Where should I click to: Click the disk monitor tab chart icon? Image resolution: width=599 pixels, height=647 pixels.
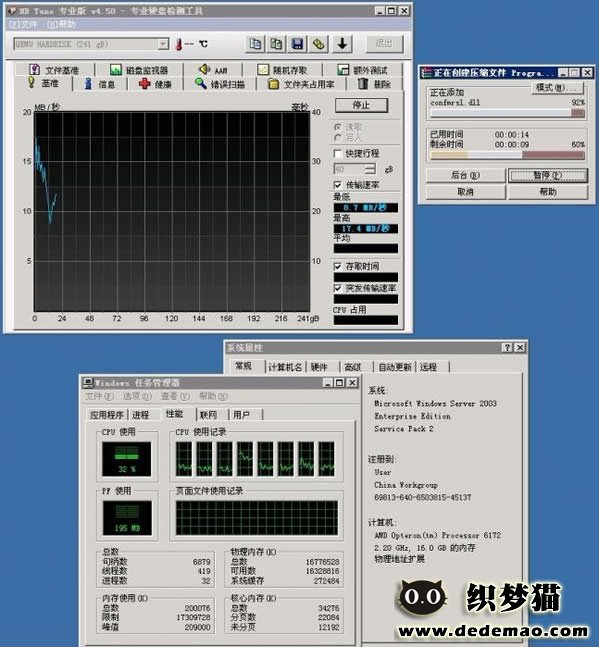(x=116, y=69)
